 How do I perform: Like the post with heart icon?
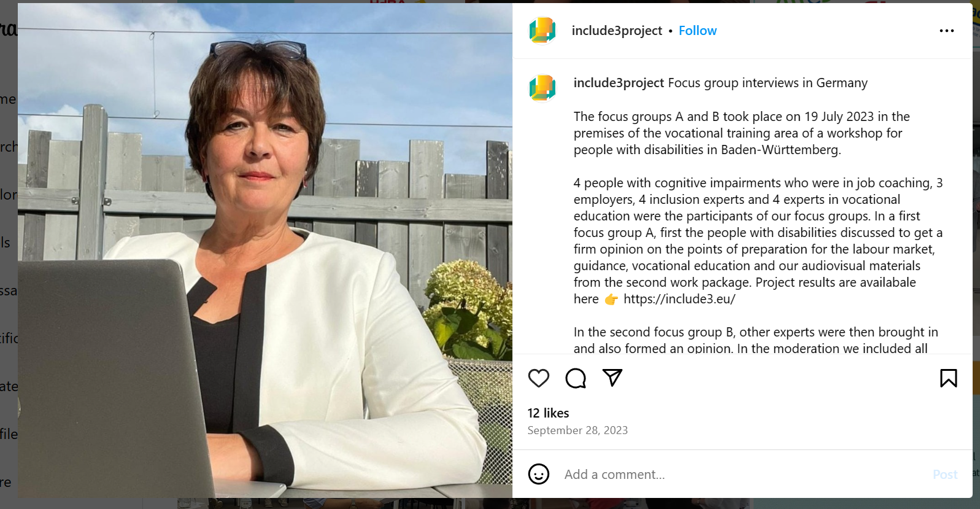pos(539,378)
